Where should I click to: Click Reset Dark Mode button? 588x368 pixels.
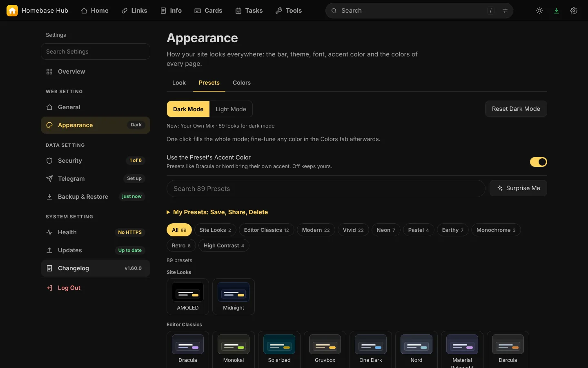(x=516, y=109)
